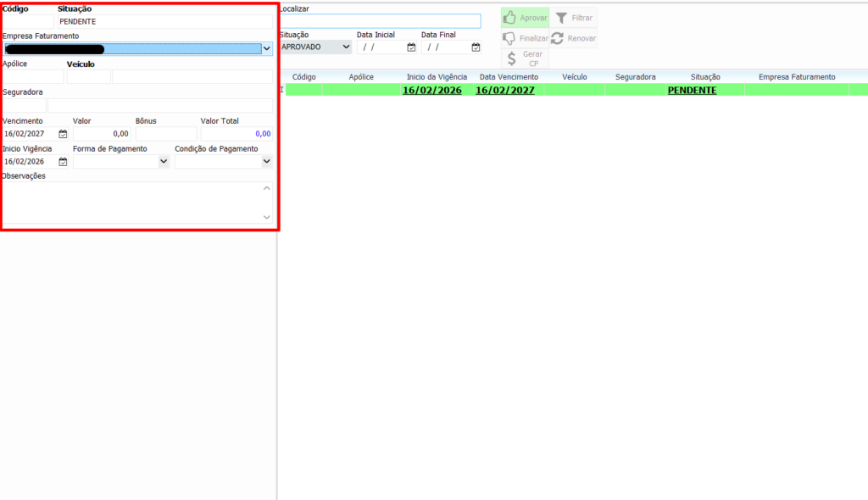Open the Data Inicial calendar picker
The image size is (868, 500).
coord(411,47)
